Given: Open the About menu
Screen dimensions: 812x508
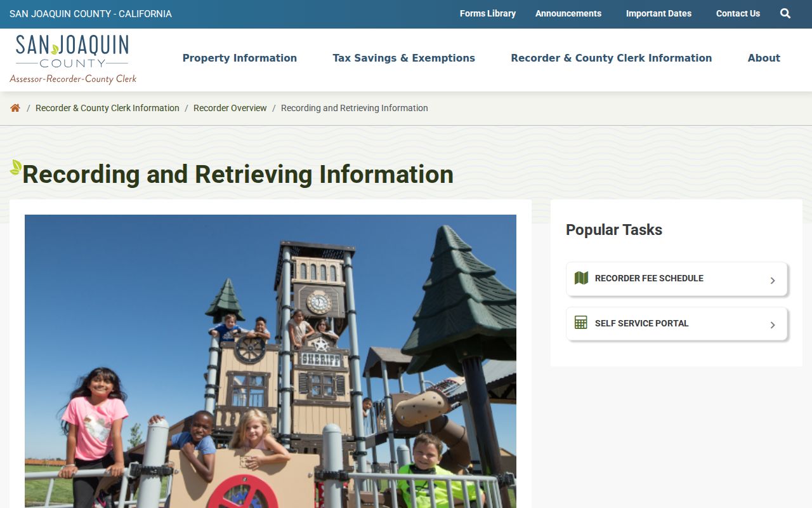Looking at the screenshot, I should click(764, 58).
